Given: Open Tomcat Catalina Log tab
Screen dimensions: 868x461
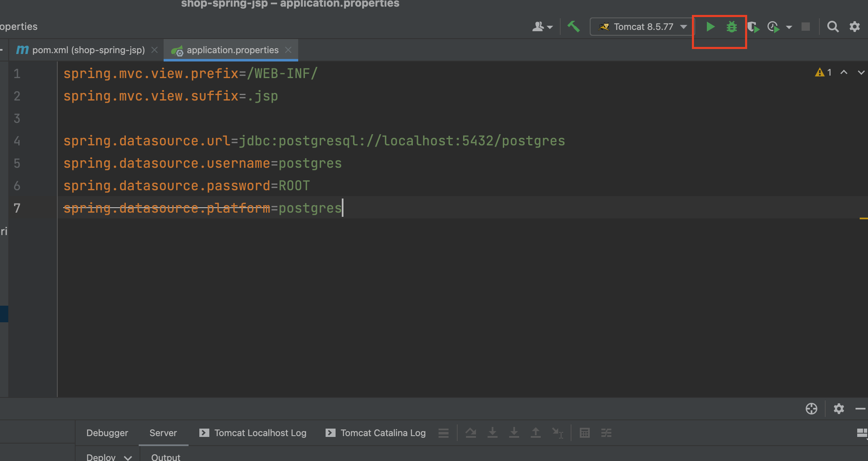Looking at the screenshot, I should tap(383, 433).
